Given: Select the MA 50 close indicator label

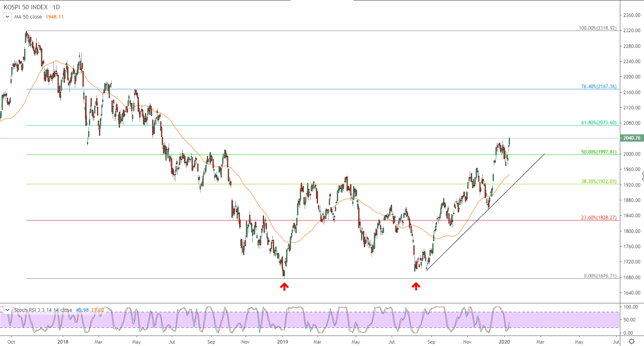Looking at the screenshot, I should (28, 17).
